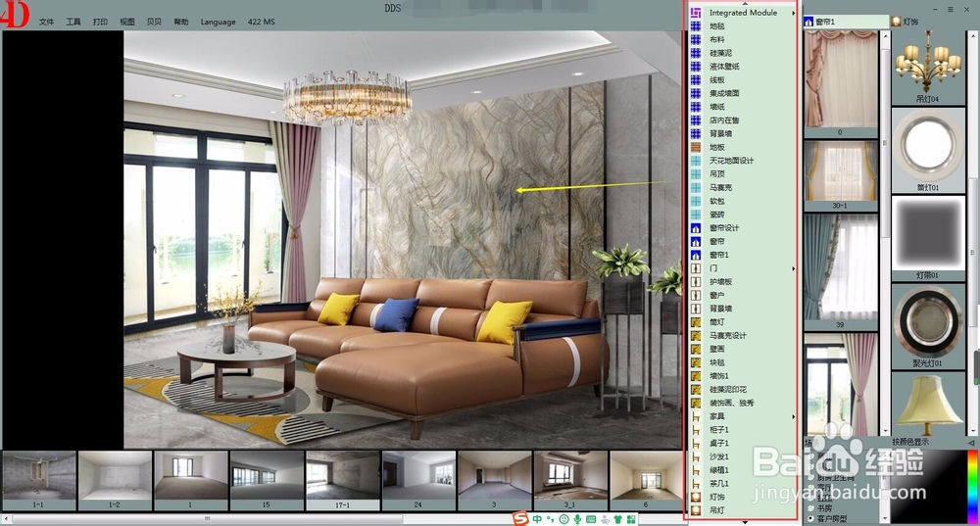Click the menu's bottom scroll-down arrow
Viewport: 980px width, 526px height.
745,522
